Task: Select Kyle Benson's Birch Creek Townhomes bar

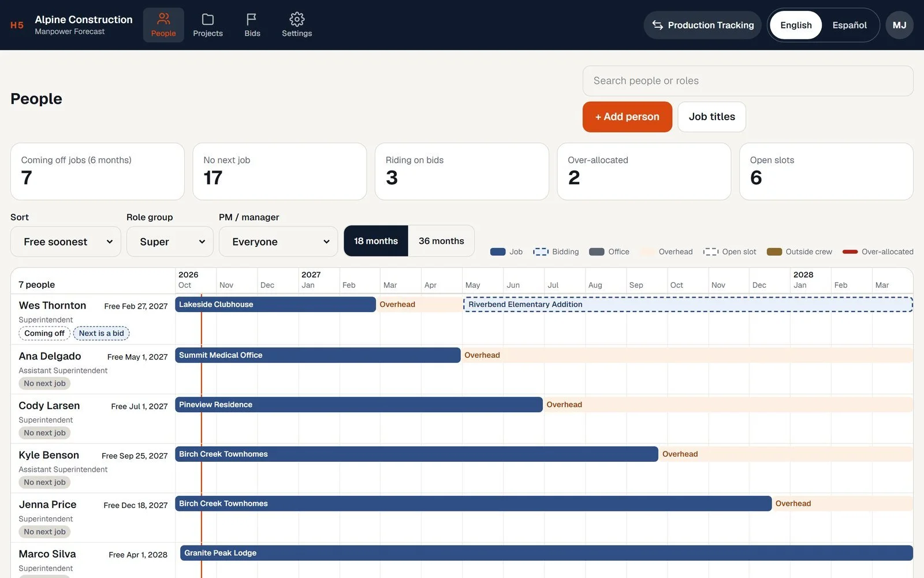Action: (416, 454)
